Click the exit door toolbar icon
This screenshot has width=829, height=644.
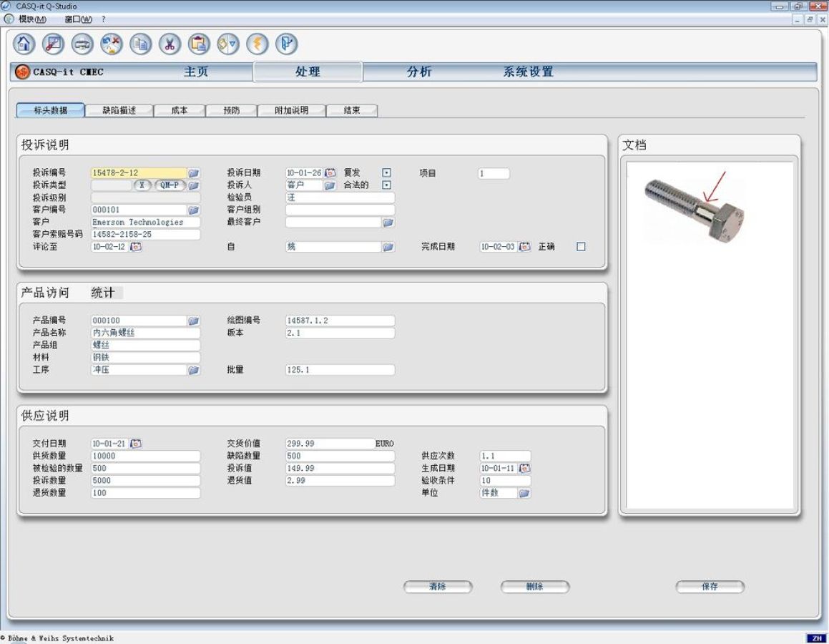click(286, 44)
